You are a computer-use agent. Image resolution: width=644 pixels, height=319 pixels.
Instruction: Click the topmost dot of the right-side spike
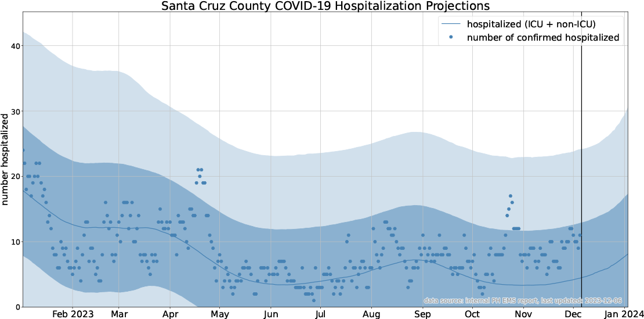pyautogui.click(x=511, y=196)
